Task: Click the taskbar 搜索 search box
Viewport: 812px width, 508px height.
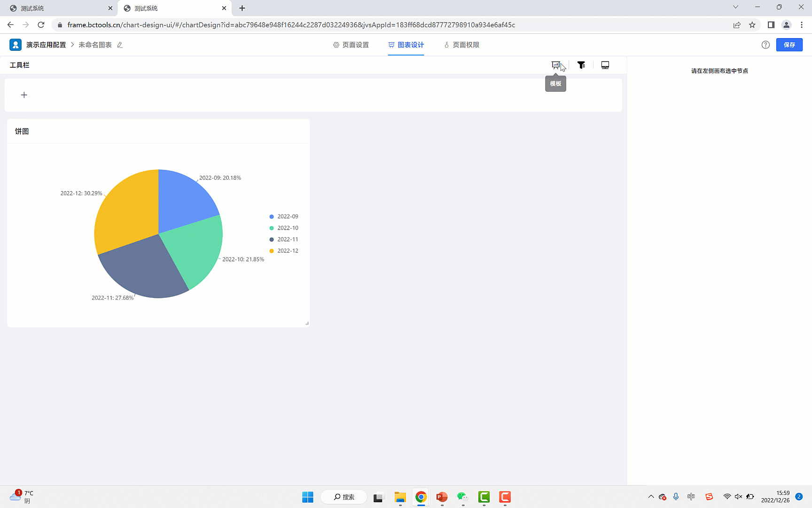Action: click(x=344, y=497)
